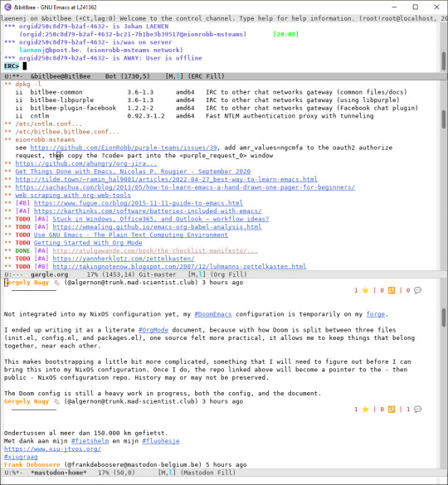Open the web scraping with org-web-tools link
Image resolution: width=448 pixels, height=485 pixels.
[73, 195]
